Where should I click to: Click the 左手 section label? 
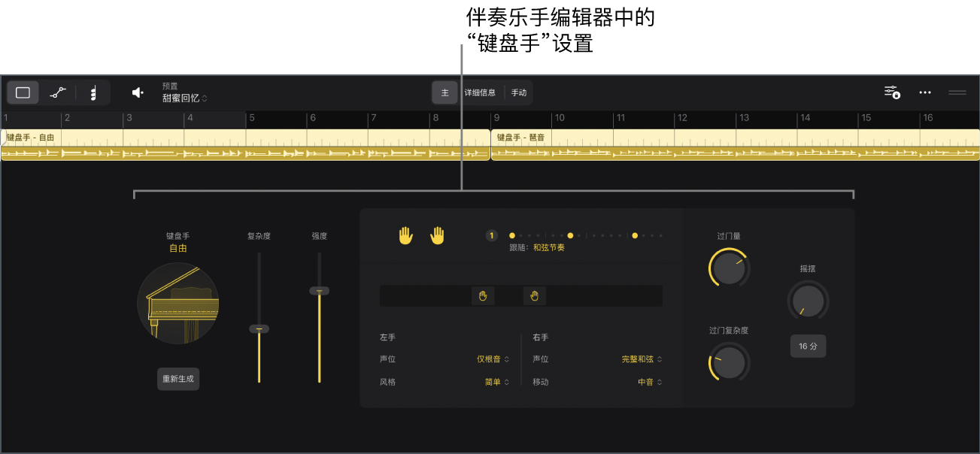click(x=388, y=337)
